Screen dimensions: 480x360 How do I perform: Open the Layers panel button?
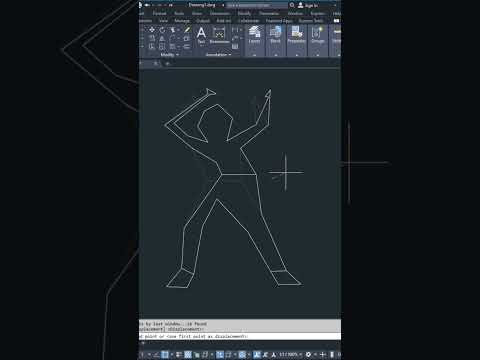coord(254,36)
